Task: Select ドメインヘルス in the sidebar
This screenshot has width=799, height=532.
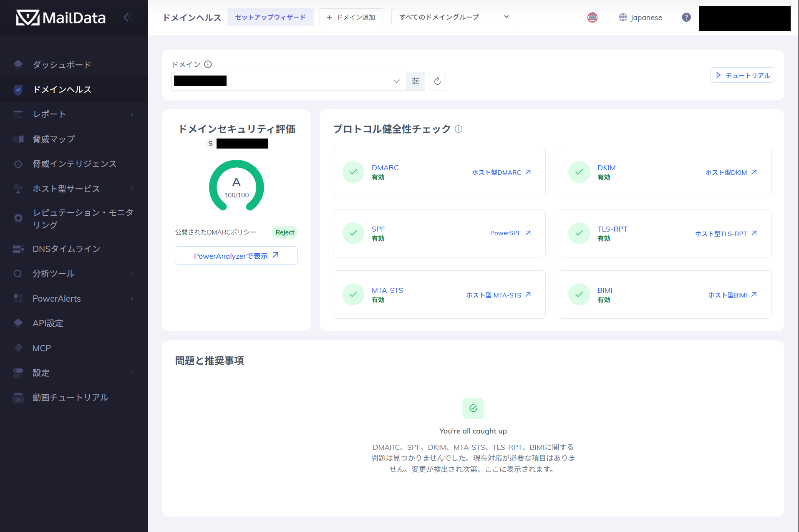Action: [62, 89]
